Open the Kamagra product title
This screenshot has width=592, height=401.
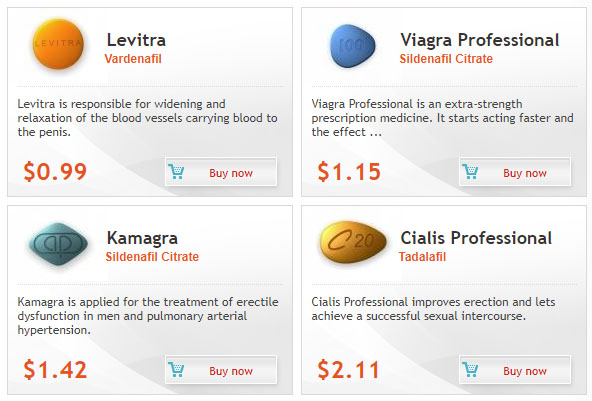click(142, 238)
